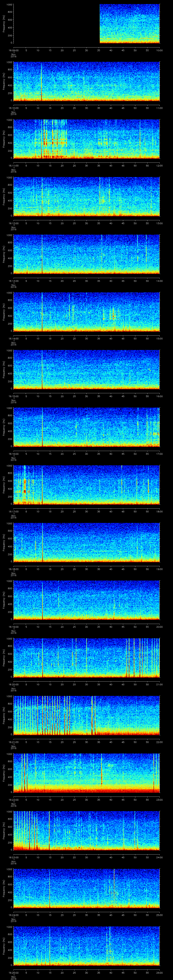Select the spectrogram panel starting at 16:25:00
Image resolution: width=173 pixels, height=980 pixels.
point(87,946)
